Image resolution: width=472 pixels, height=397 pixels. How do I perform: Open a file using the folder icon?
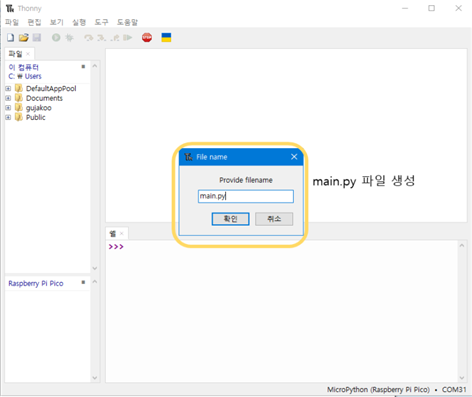tap(23, 38)
